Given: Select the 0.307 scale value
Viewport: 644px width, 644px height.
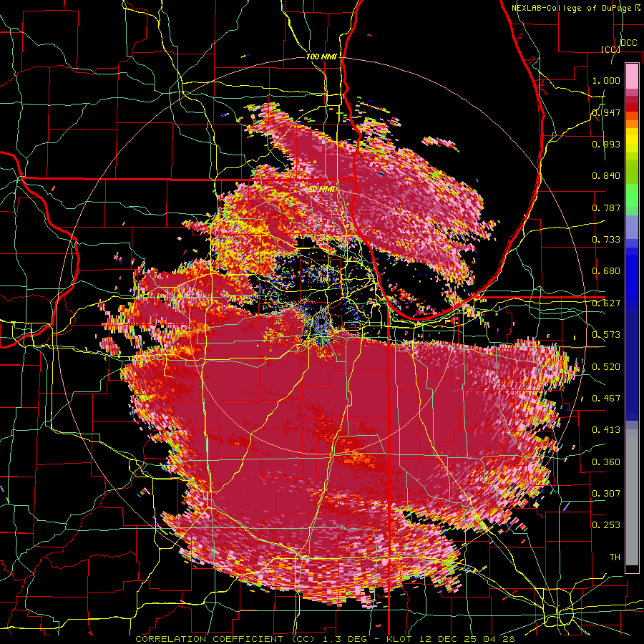Looking at the screenshot, I should (606, 494).
